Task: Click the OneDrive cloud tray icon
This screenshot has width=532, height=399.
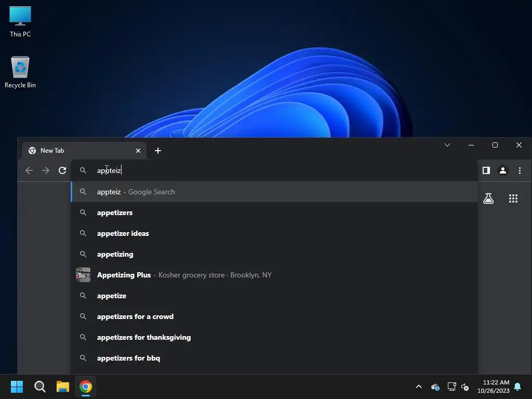Action: click(x=435, y=387)
